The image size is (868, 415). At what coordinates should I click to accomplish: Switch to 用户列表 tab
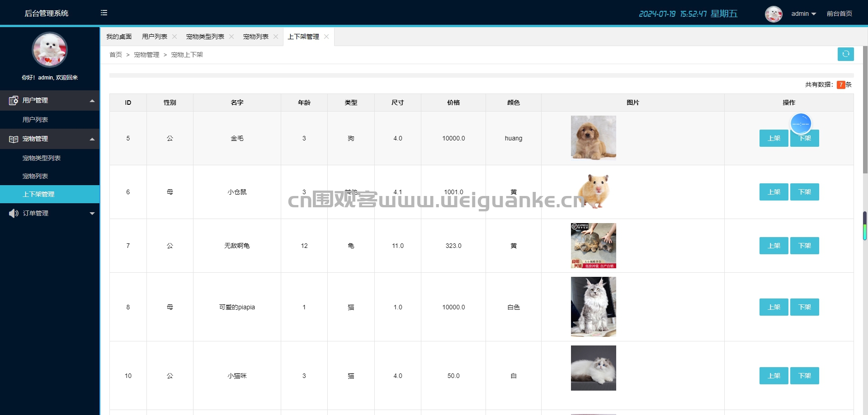pyautogui.click(x=155, y=37)
